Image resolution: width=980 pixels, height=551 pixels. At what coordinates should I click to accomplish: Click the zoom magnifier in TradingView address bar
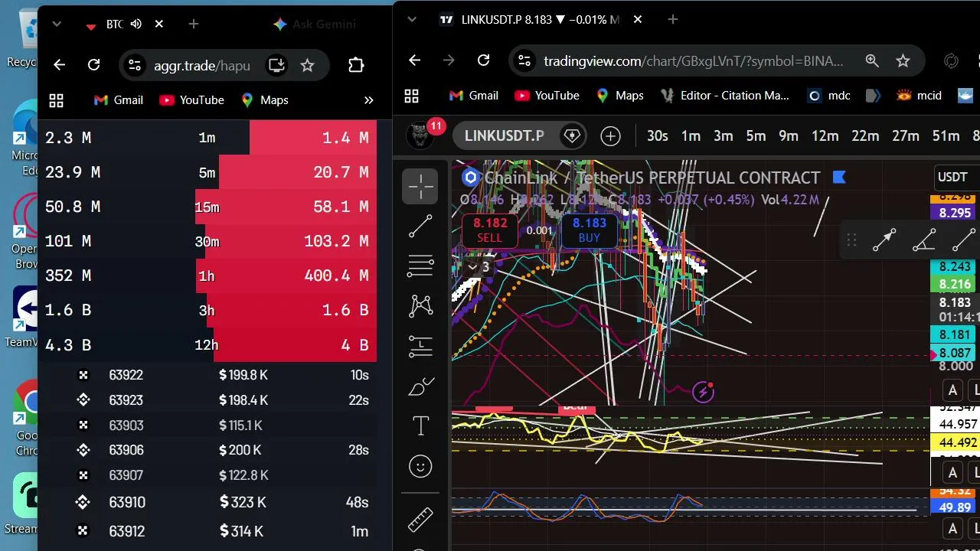pos(872,60)
